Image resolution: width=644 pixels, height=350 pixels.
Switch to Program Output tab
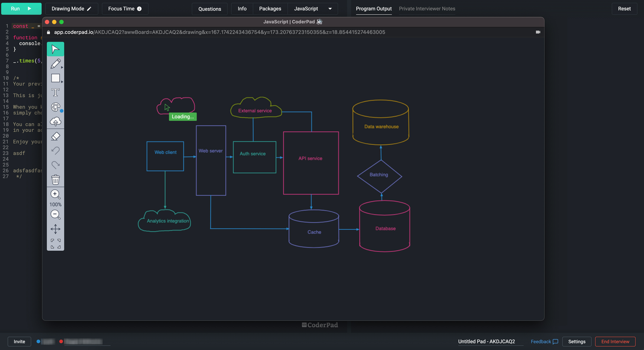pos(374,9)
